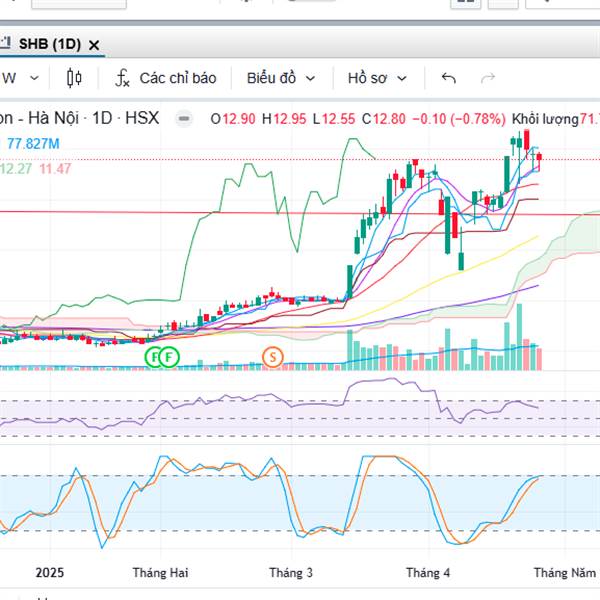Click the second green F event marker
600x600 pixels.
pyautogui.click(x=169, y=357)
